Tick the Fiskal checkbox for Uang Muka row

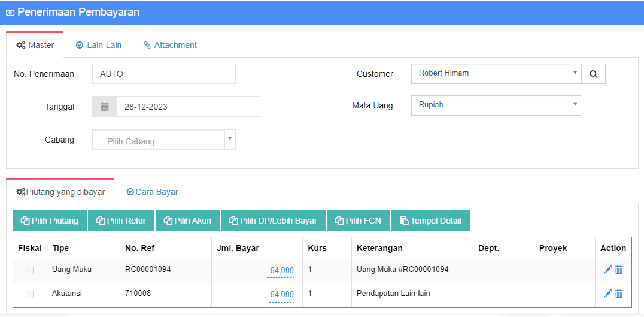point(29,271)
